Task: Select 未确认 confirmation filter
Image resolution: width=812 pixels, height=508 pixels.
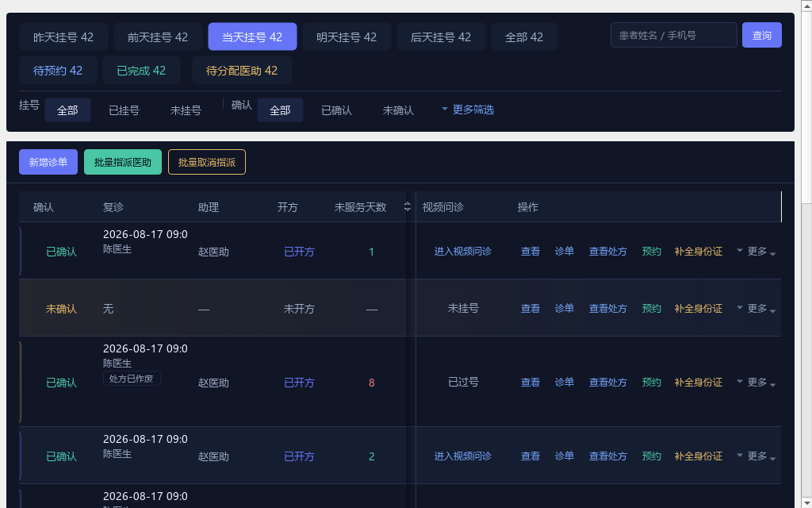Action: click(398, 110)
